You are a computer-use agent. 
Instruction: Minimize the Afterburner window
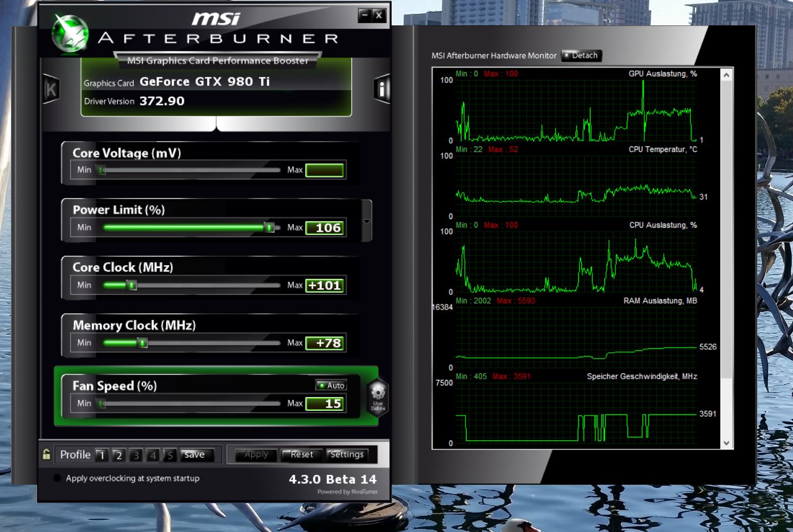pos(364,15)
